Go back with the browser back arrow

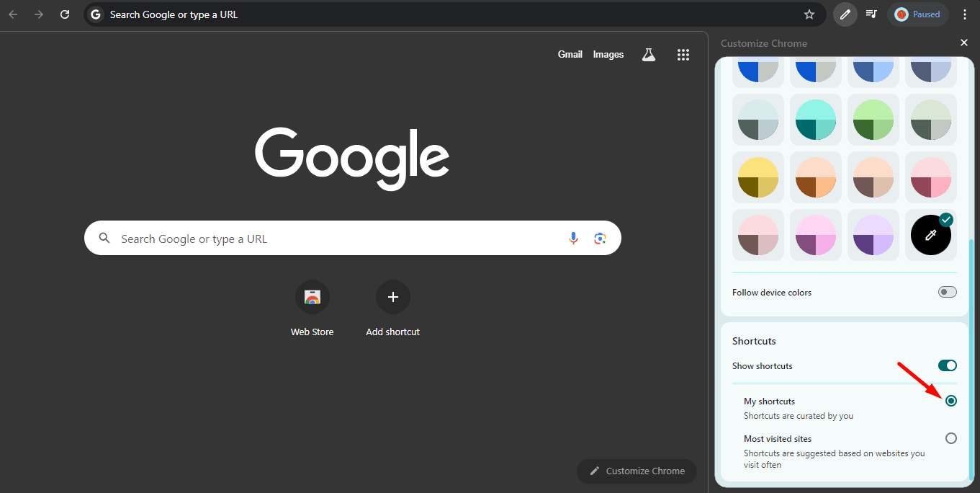point(13,14)
